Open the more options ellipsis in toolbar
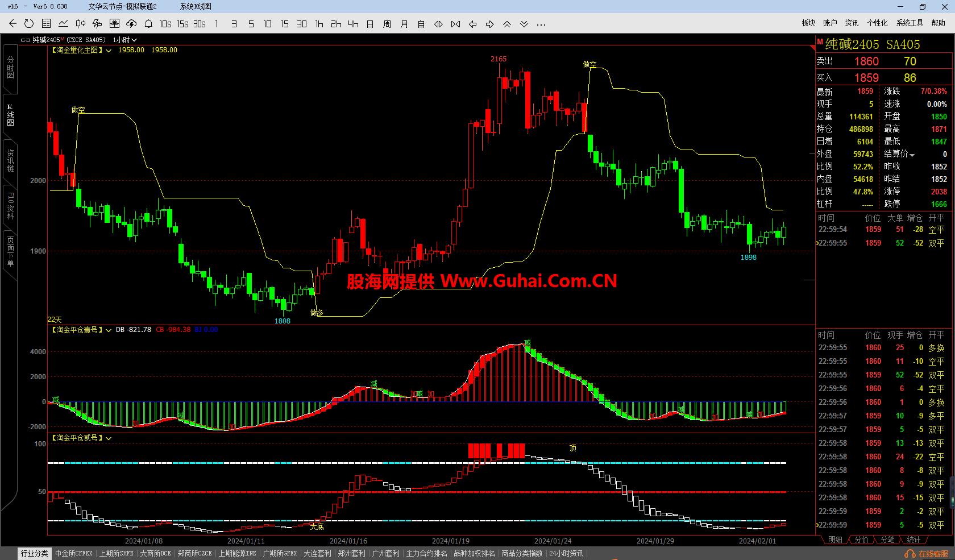 pos(541,24)
